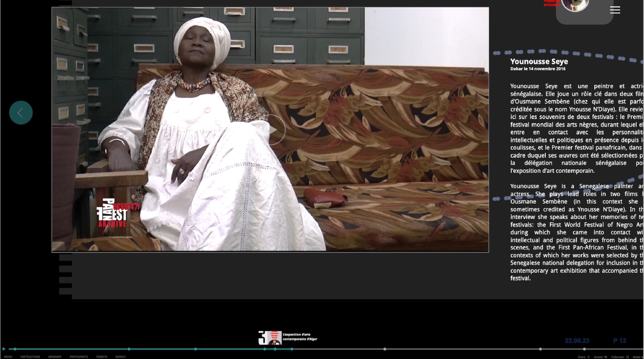Click the current position marker on timeline

pos(292,349)
